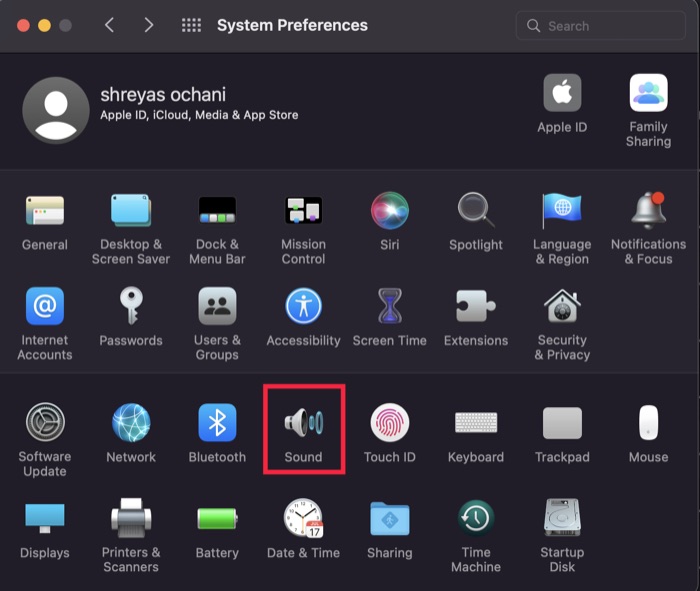Go back with the left arrow
Screen dimensions: 700x591
tap(109, 25)
